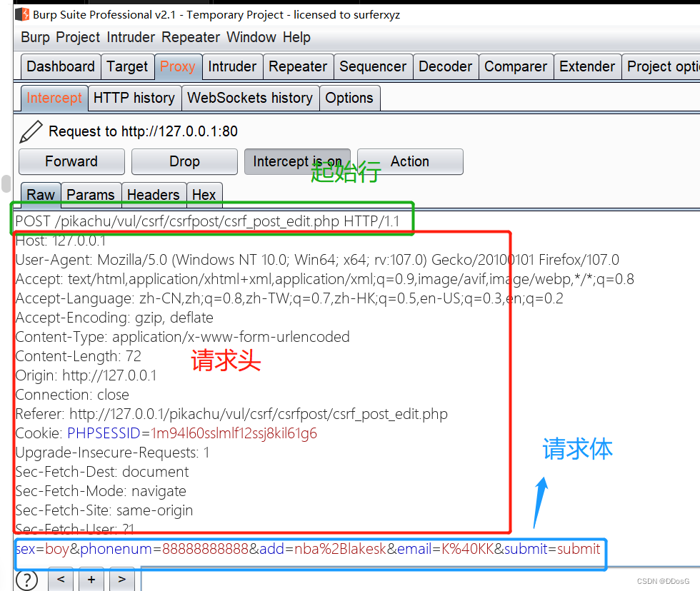This screenshot has height=591, width=700.
Task: Click the Connection: close line
Action: tap(72, 395)
